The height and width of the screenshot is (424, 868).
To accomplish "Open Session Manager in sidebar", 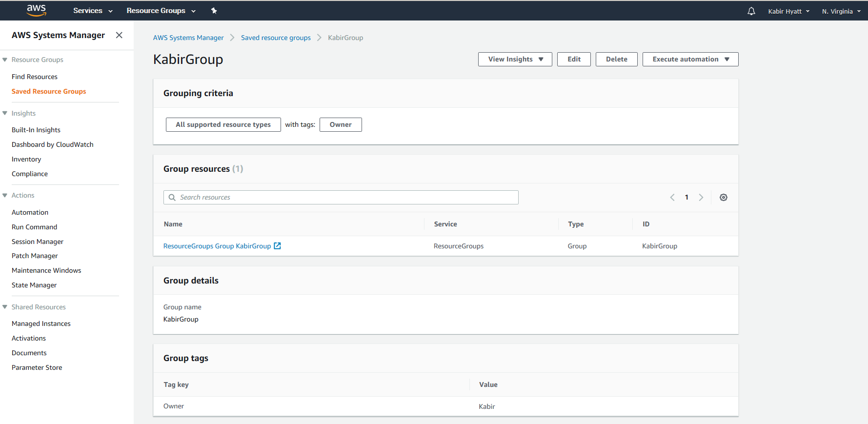I will [38, 242].
